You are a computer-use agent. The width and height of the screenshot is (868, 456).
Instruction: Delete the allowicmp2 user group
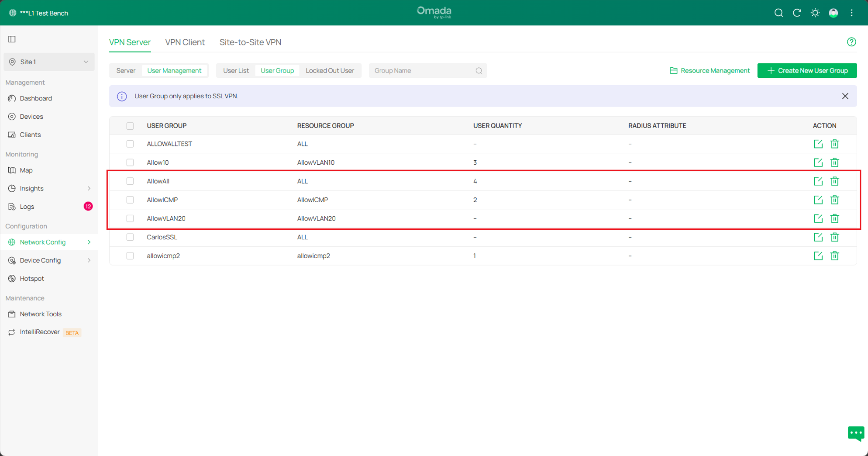point(834,256)
